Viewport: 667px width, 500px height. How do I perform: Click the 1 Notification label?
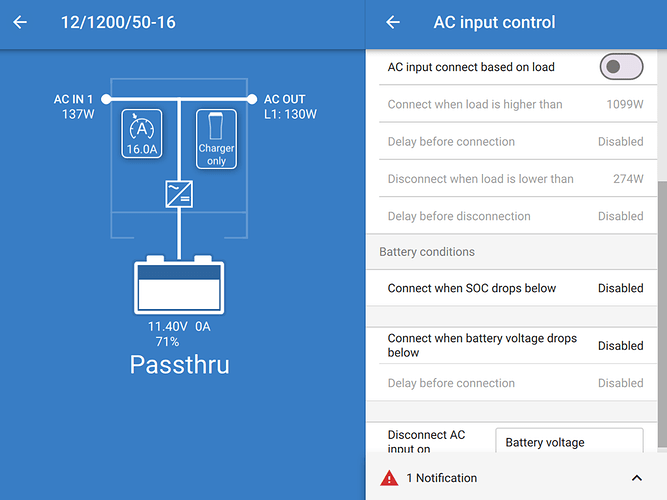pyautogui.click(x=441, y=478)
